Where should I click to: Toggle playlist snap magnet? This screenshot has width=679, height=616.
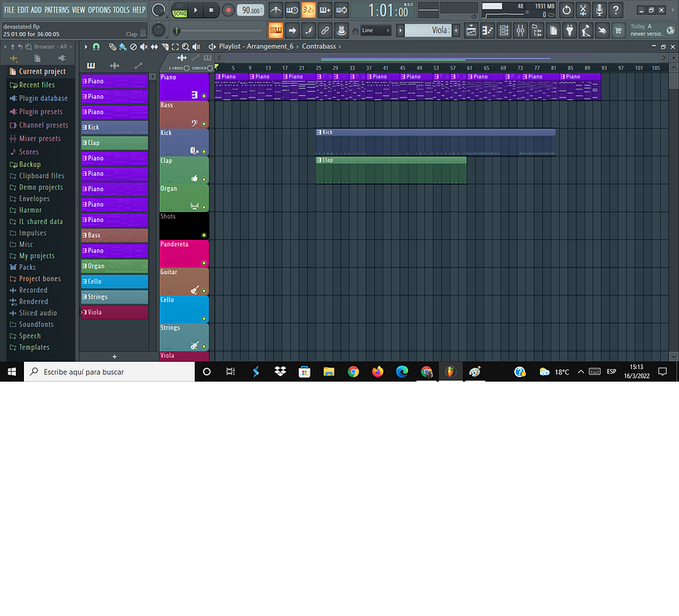click(x=96, y=46)
